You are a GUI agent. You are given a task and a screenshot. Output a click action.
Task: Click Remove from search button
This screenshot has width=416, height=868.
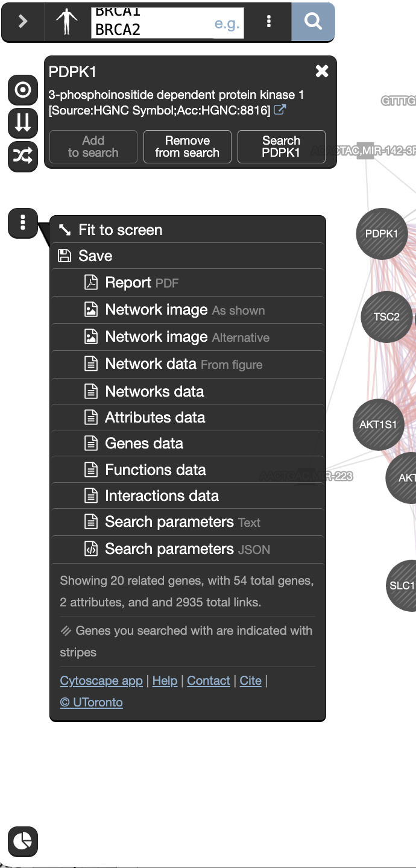[x=188, y=146]
